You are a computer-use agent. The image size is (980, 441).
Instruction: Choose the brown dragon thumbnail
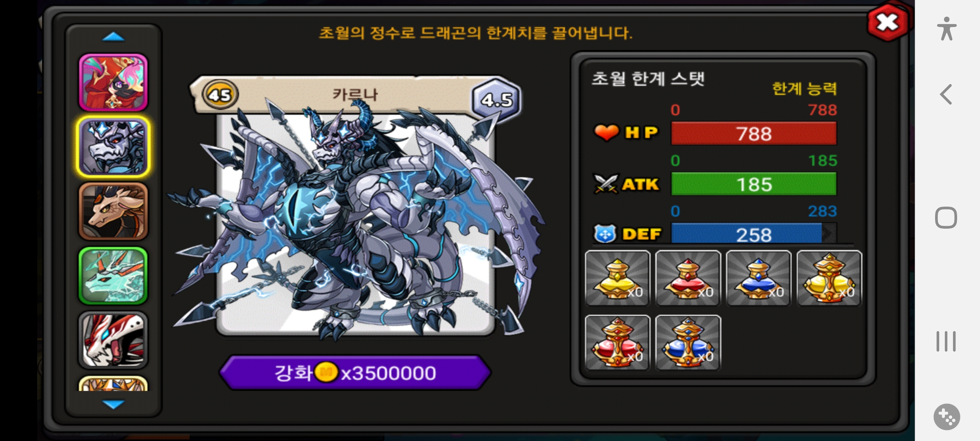(113, 211)
